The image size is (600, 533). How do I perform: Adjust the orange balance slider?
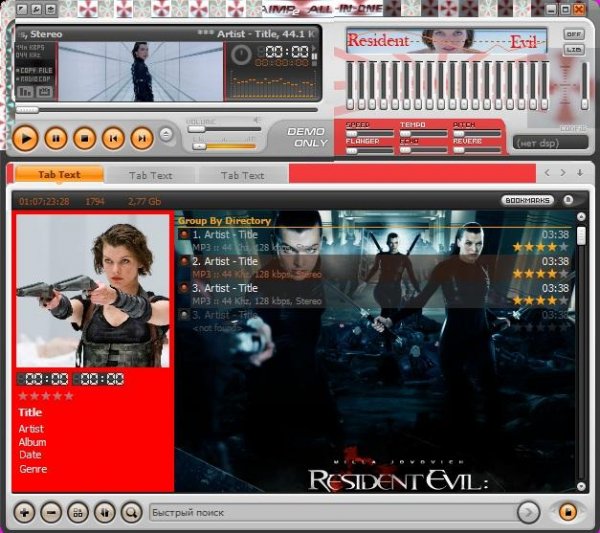coord(224,146)
